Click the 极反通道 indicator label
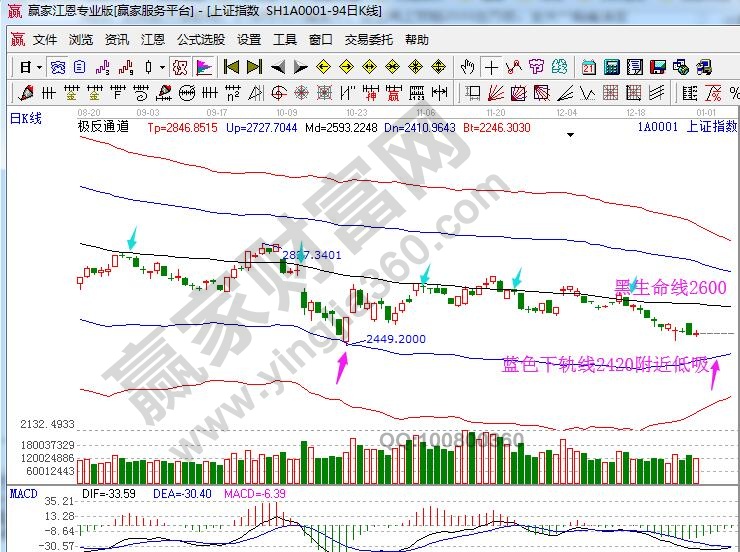The image size is (740, 552). coord(103,127)
